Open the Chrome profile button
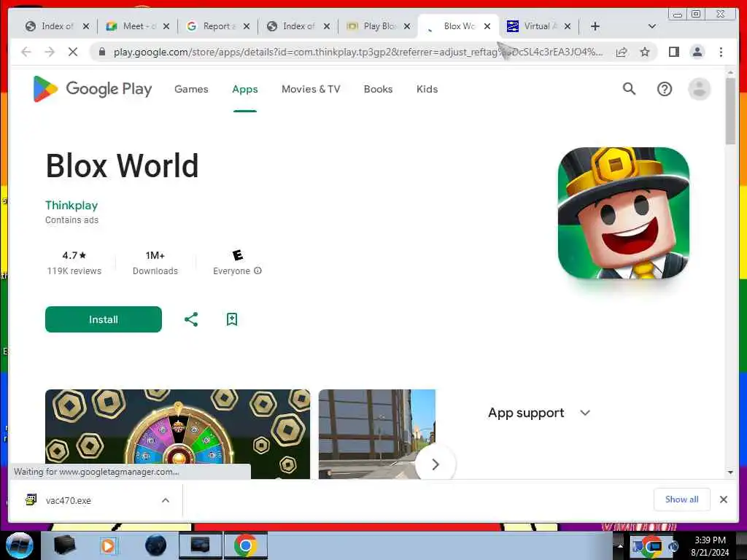The image size is (747, 560). [x=697, y=52]
